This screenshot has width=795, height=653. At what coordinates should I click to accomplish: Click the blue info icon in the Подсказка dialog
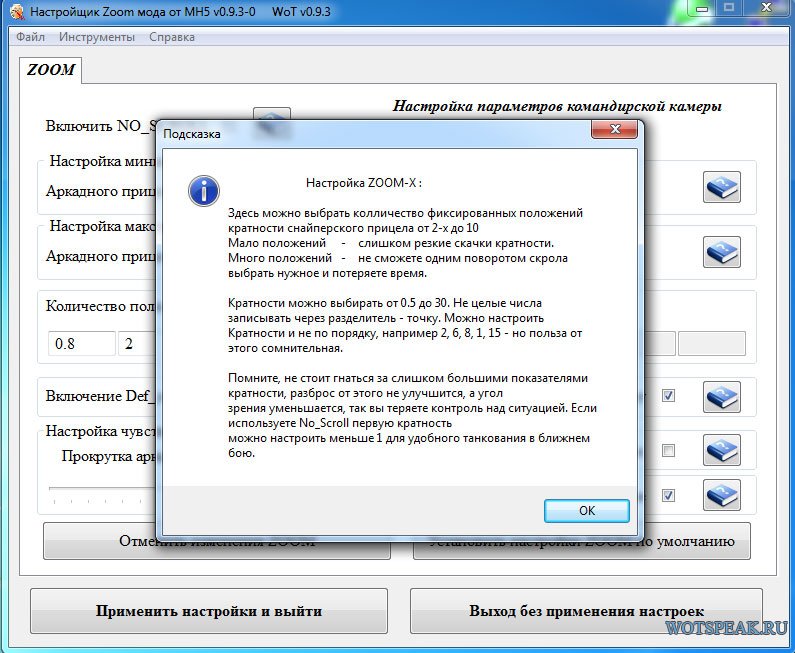tap(204, 191)
